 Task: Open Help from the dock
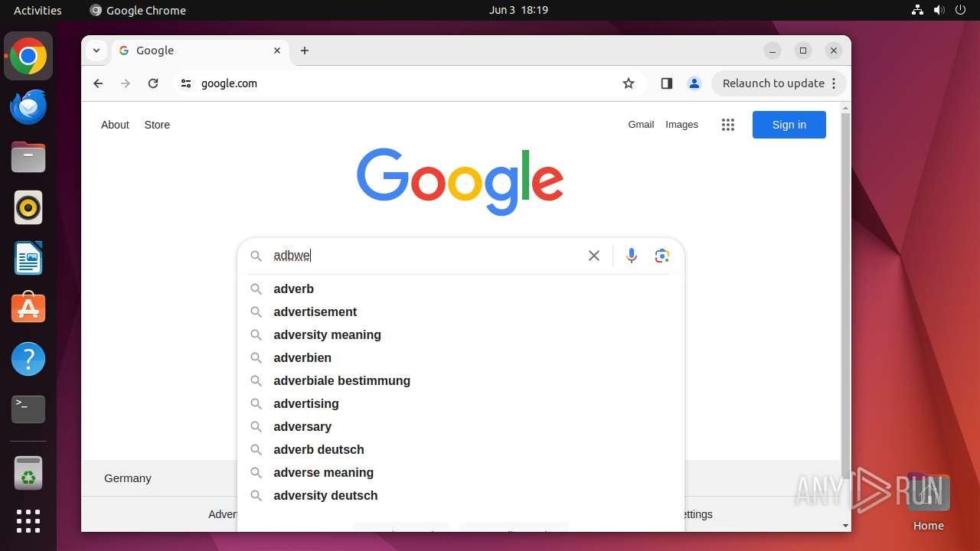click(x=28, y=359)
